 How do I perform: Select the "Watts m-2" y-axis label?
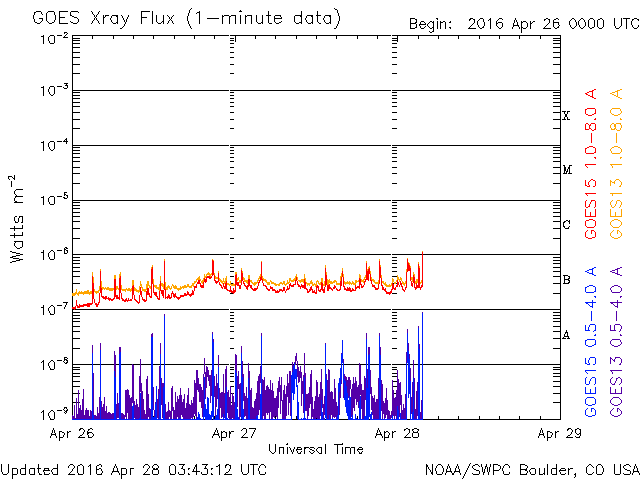pyautogui.click(x=17, y=219)
